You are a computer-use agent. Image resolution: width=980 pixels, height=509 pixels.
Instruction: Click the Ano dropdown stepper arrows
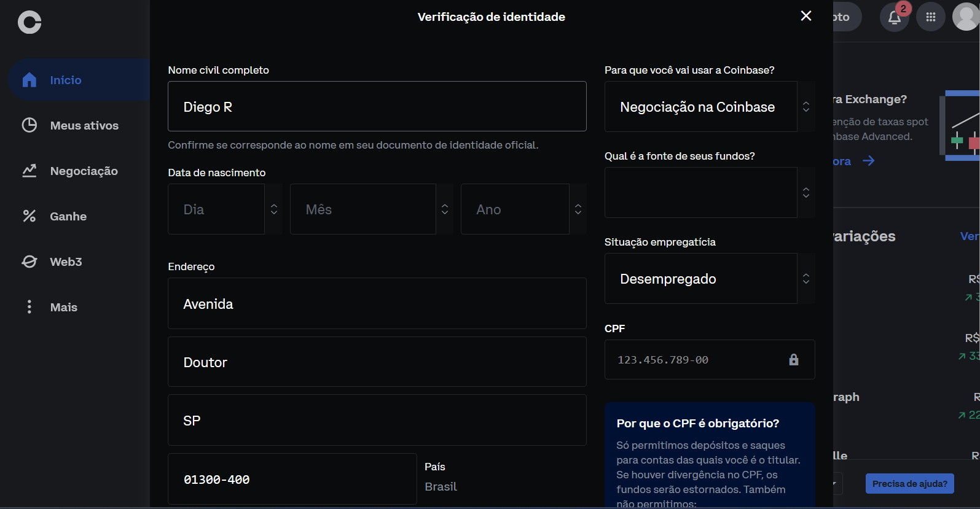(578, 209)
